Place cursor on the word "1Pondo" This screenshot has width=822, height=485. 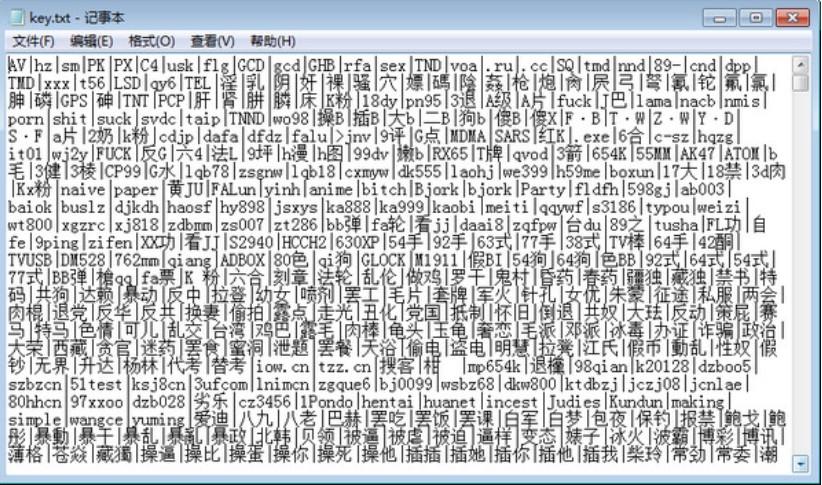click(326, 402)
